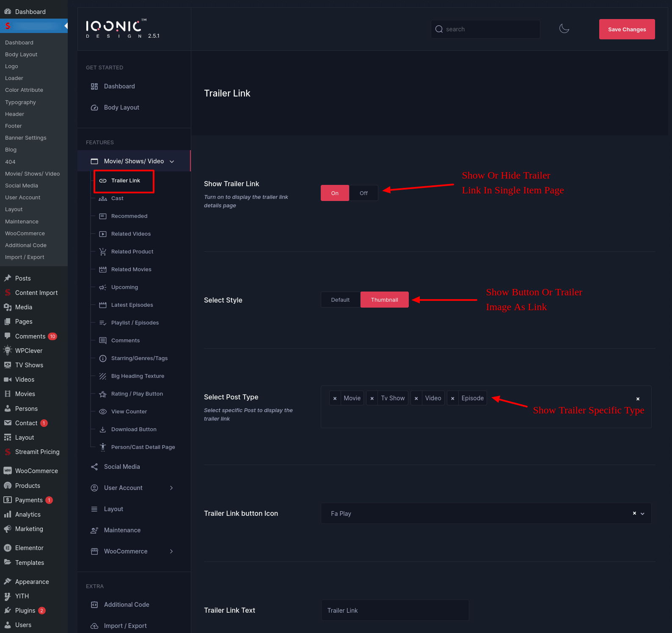Click the Elementor icon in sidebar
The width and height of the screenshot is (672, 633).
point(8,548)
